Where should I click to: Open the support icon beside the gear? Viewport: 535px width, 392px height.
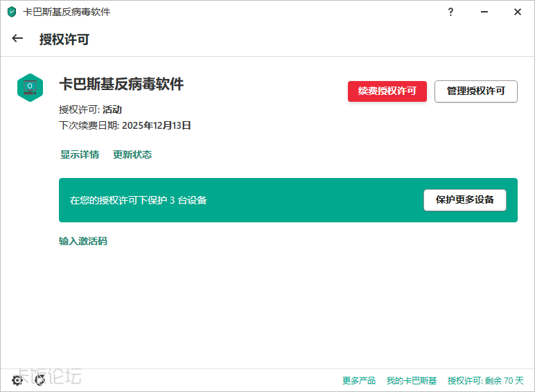click(40, 380)
